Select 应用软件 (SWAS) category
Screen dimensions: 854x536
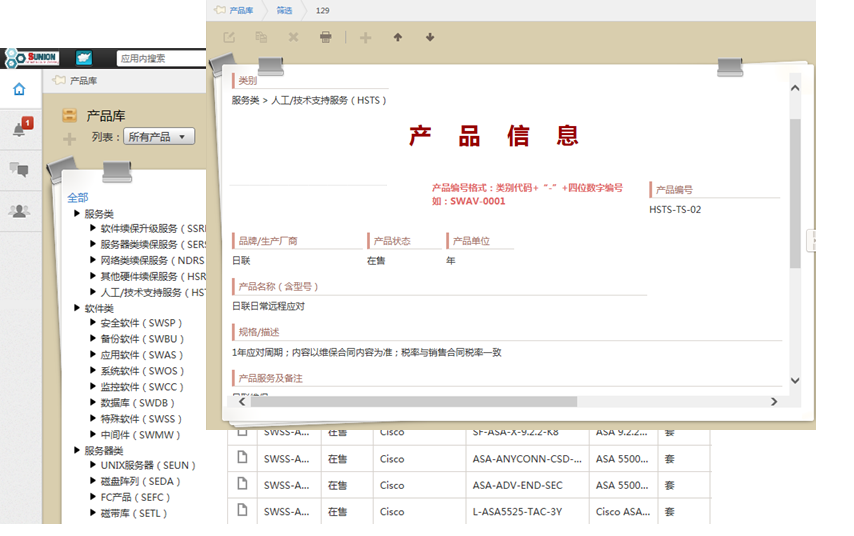tap(142, 355)
